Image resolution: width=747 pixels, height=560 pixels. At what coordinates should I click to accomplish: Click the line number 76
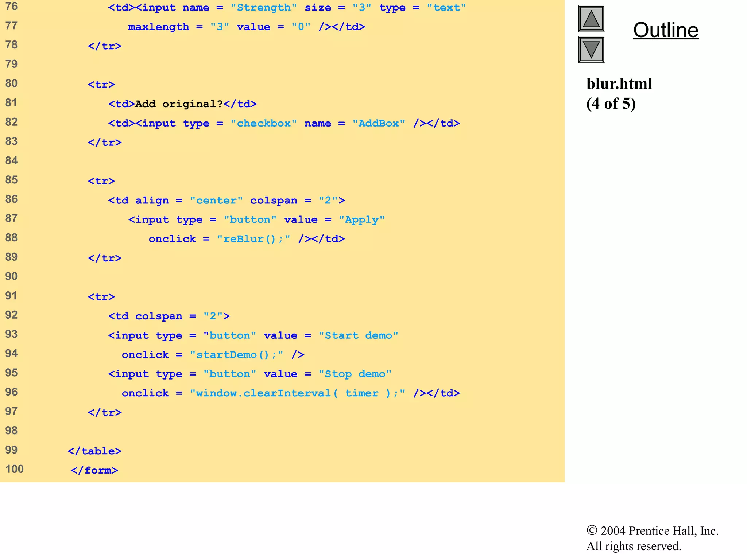(11, 7)
